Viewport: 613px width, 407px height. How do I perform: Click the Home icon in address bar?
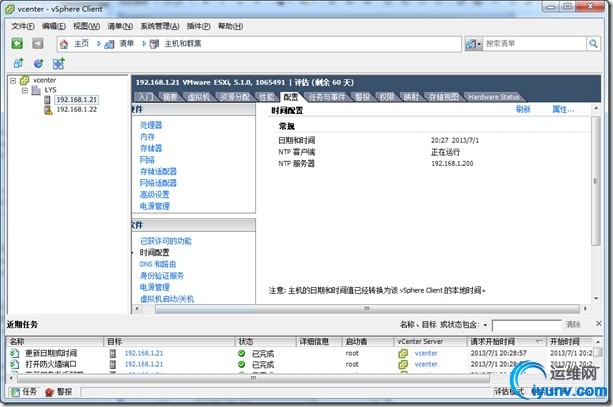64,44
